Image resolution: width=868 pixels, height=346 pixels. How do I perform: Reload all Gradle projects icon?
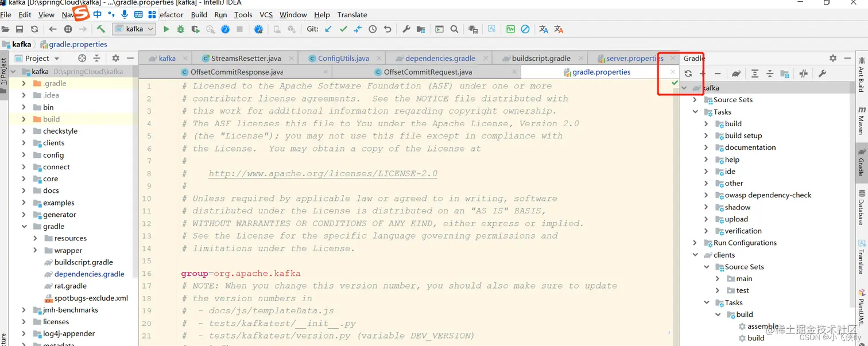(x=688, y=73)
